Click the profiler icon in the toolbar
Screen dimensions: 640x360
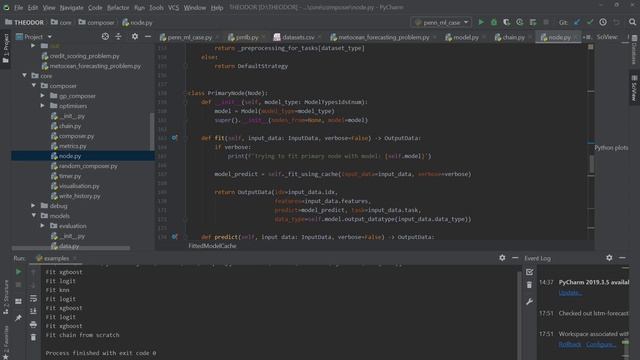click(x=520, y=22)
